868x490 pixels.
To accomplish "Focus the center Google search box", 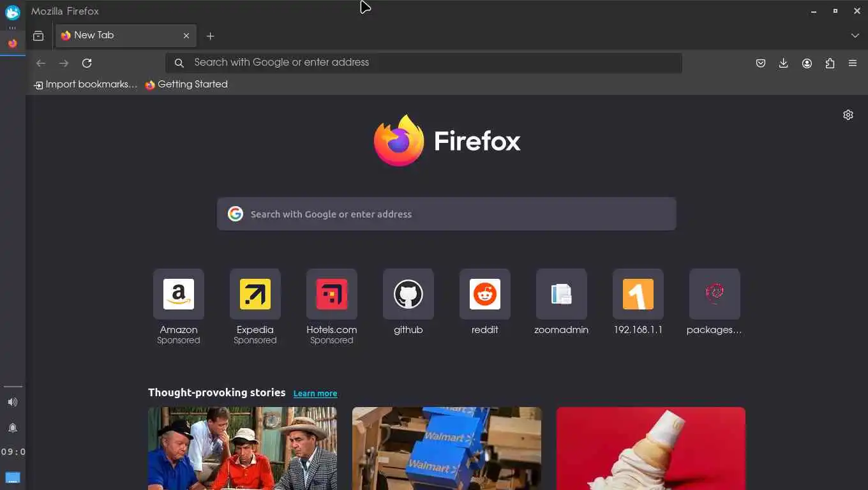I will [x=447, y=214].
